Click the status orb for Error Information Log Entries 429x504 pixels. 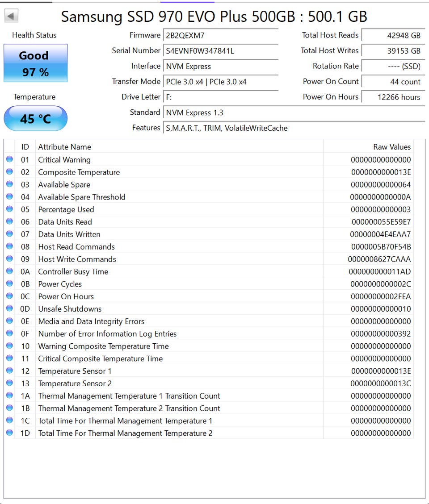(10, 333)
